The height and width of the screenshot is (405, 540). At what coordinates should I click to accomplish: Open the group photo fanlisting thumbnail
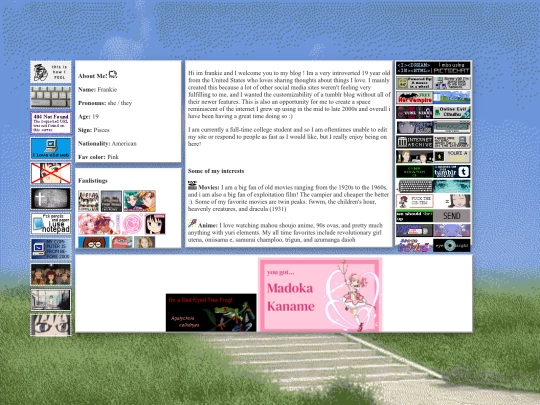tap(89, 201)
